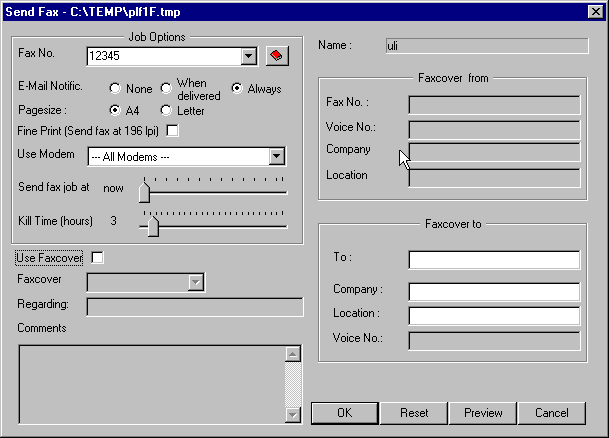Open the Faxcover template dropdown

[x=196, y=282]
